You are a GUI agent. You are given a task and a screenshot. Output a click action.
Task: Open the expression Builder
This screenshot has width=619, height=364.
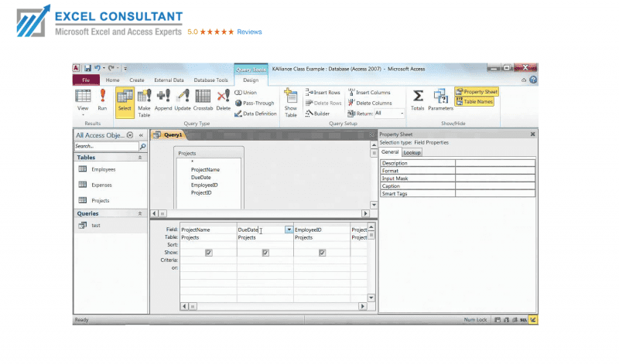(x=317, y=114)
